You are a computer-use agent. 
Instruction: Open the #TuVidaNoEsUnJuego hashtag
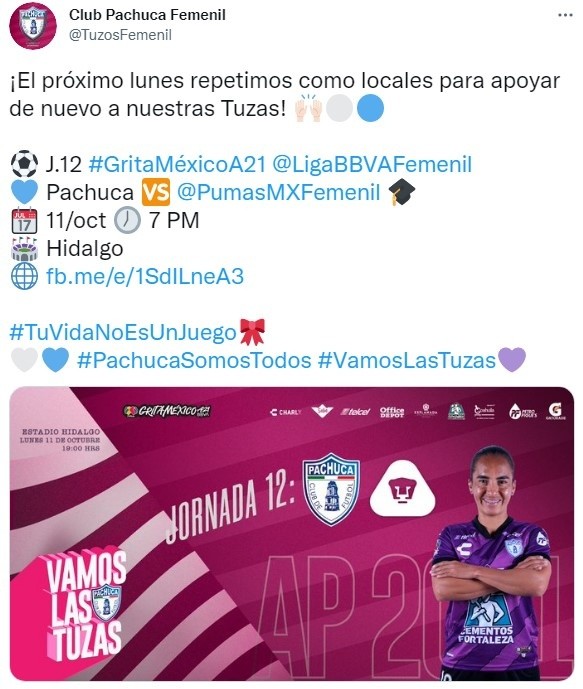click(x=123, y=332)
